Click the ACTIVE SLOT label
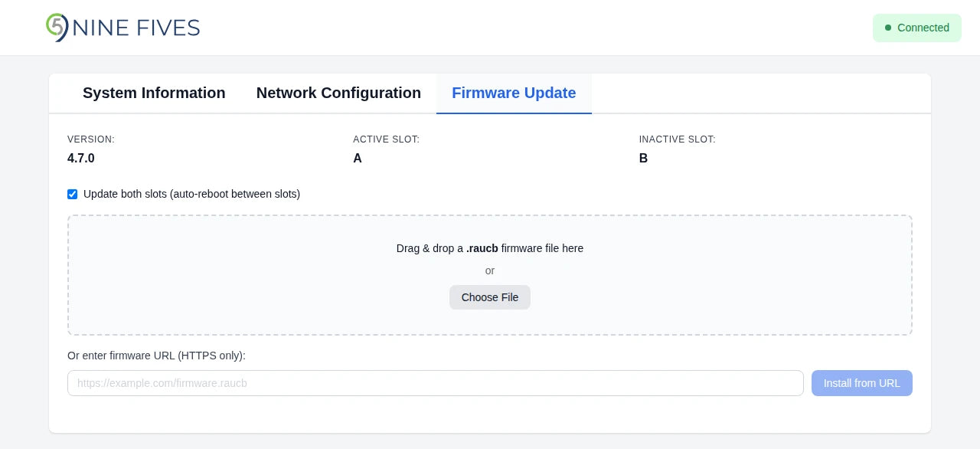 pos(387,139)
